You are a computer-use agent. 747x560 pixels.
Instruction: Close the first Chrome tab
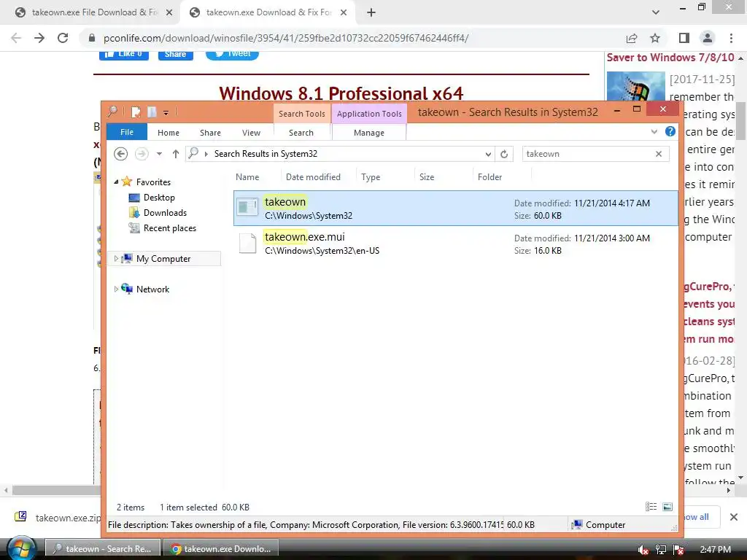(169, 13)
